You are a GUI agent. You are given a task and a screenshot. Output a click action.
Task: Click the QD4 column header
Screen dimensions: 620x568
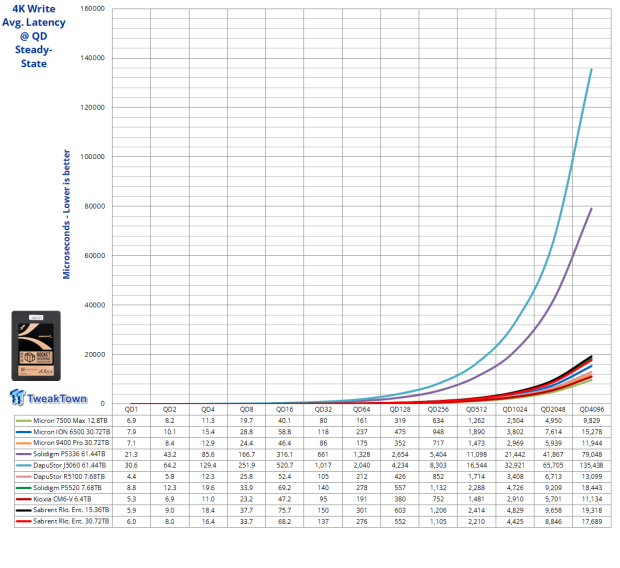tap(208, 409)
